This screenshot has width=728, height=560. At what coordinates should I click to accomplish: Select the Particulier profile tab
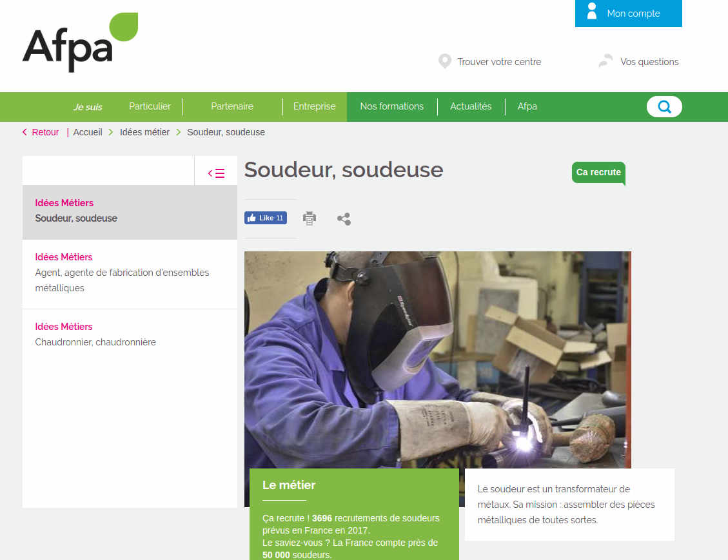(x=150, y=106)
